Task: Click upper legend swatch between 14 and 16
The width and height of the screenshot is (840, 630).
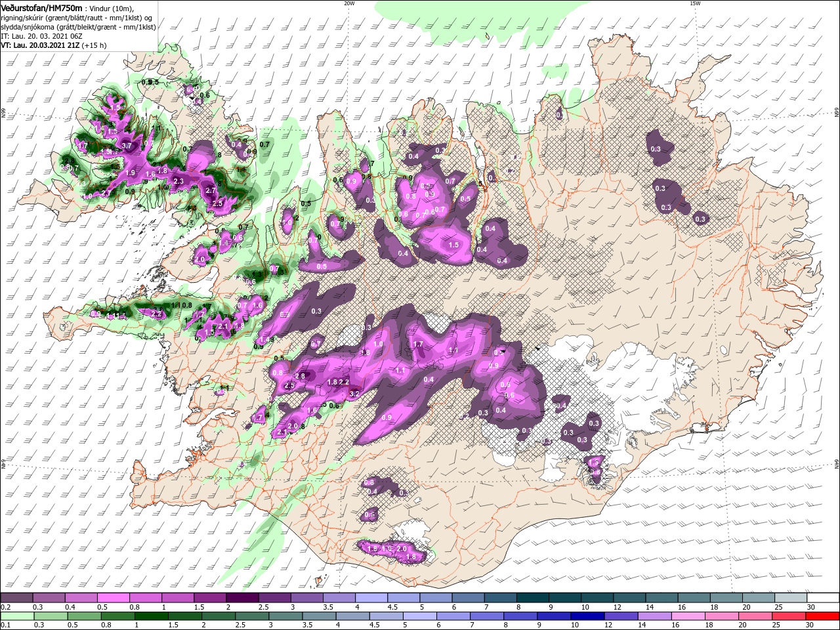Action: tap(660, 598)
